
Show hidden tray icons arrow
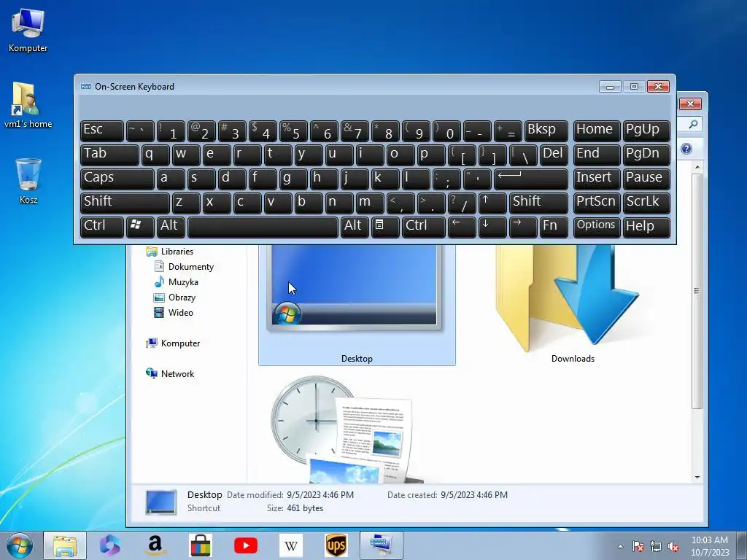(620, 546)
